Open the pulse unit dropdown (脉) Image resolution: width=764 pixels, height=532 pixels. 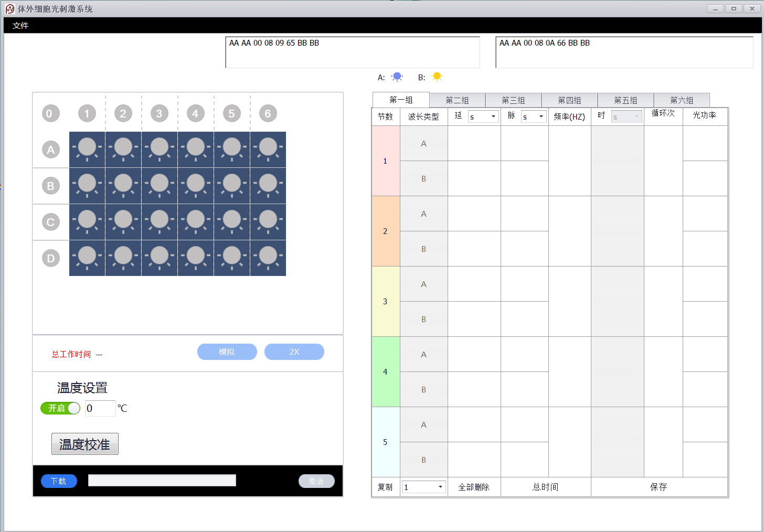click(534, 116)
